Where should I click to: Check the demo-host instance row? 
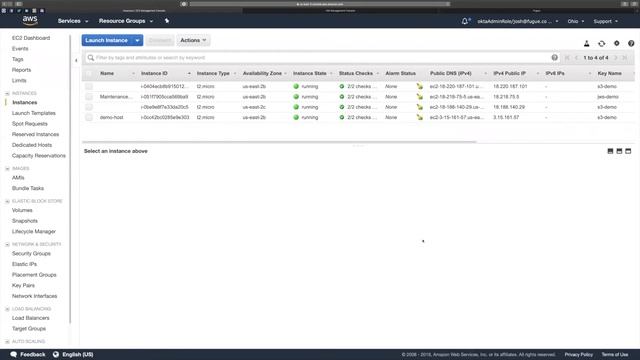coord(89,117)
